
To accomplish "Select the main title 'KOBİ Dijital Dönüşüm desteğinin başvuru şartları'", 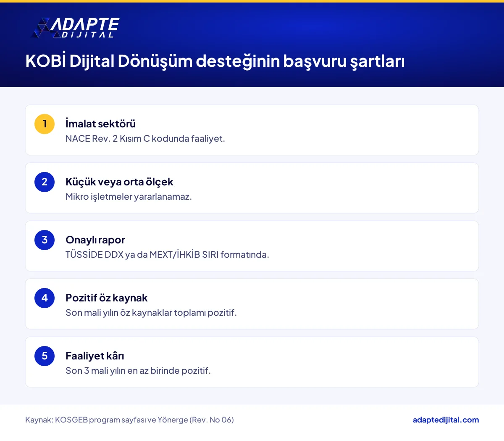I will [215, 61].
